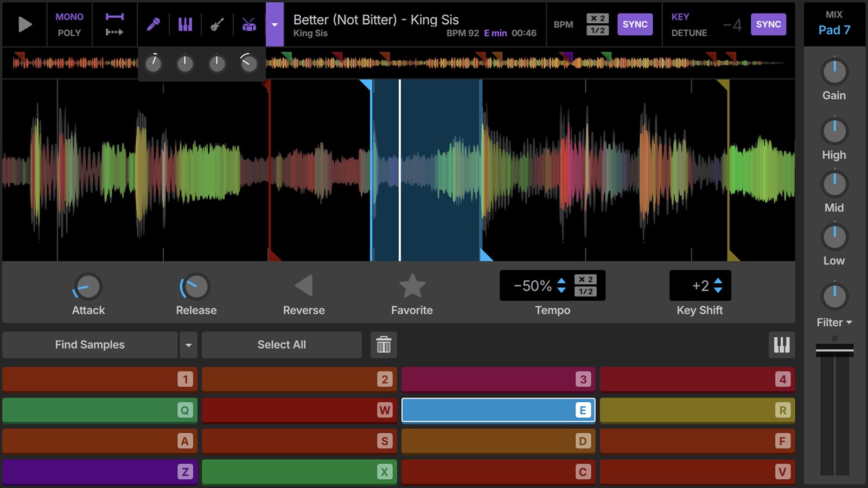Select the drums stem icon
868x488 pixels.
coord(249,24)
